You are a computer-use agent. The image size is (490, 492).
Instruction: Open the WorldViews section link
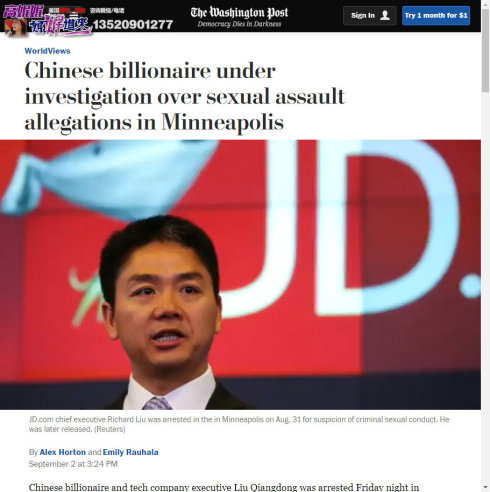click(47, 51)
